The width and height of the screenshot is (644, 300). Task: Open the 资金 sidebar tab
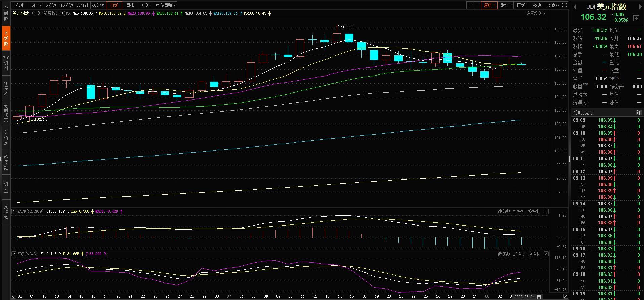(6, 187)
